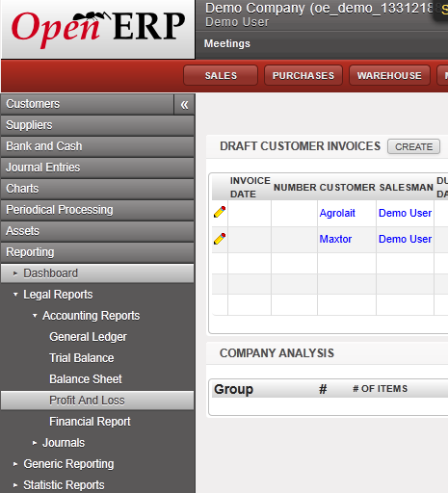448x493 pixels.
Task: Sort by the Salesman column header
Action: tap(406, 188)
